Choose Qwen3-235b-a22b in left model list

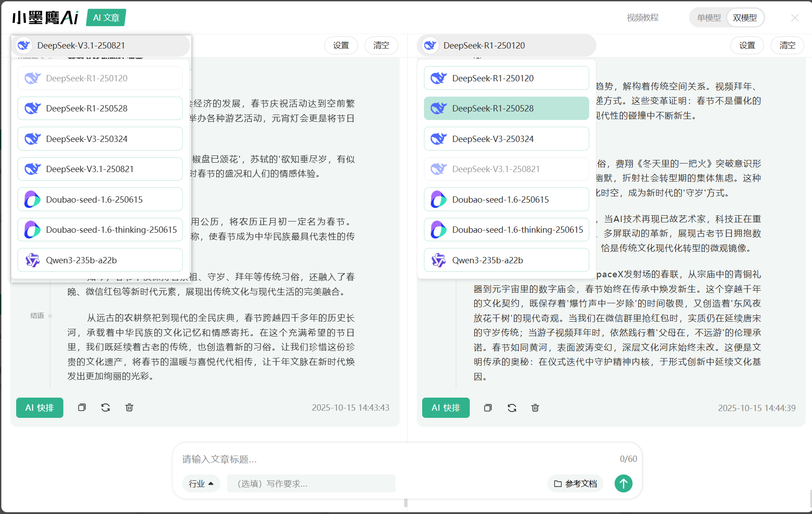click(100, 260)
